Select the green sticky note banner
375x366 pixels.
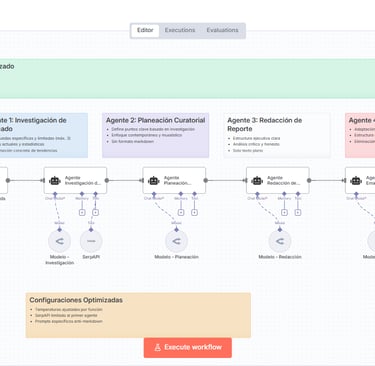[187, 79]
